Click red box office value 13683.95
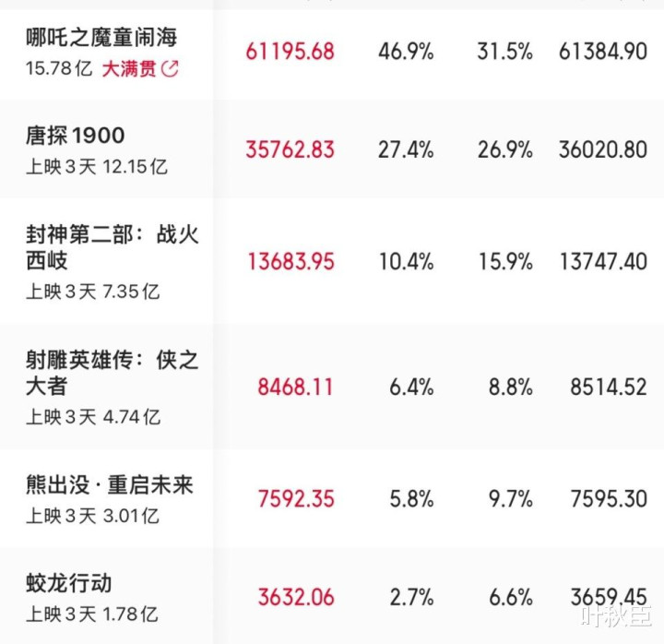The image size is (664, 644). (x=290, y=261)
